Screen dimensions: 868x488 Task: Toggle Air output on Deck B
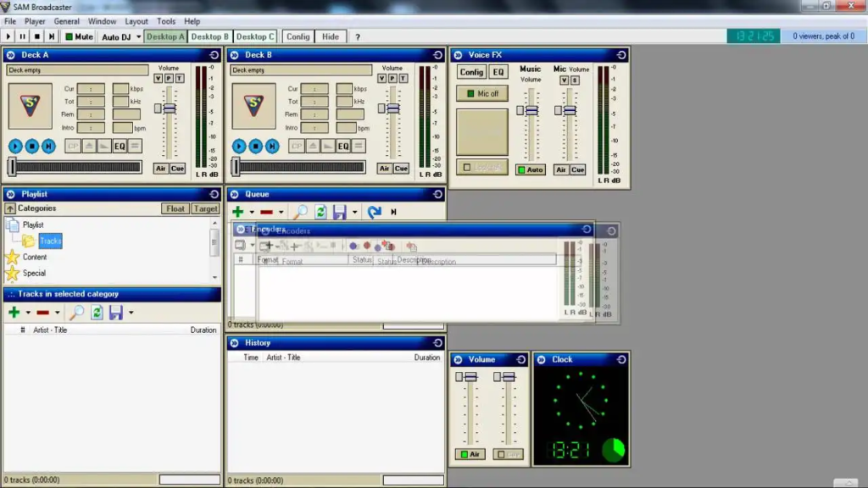384,169
